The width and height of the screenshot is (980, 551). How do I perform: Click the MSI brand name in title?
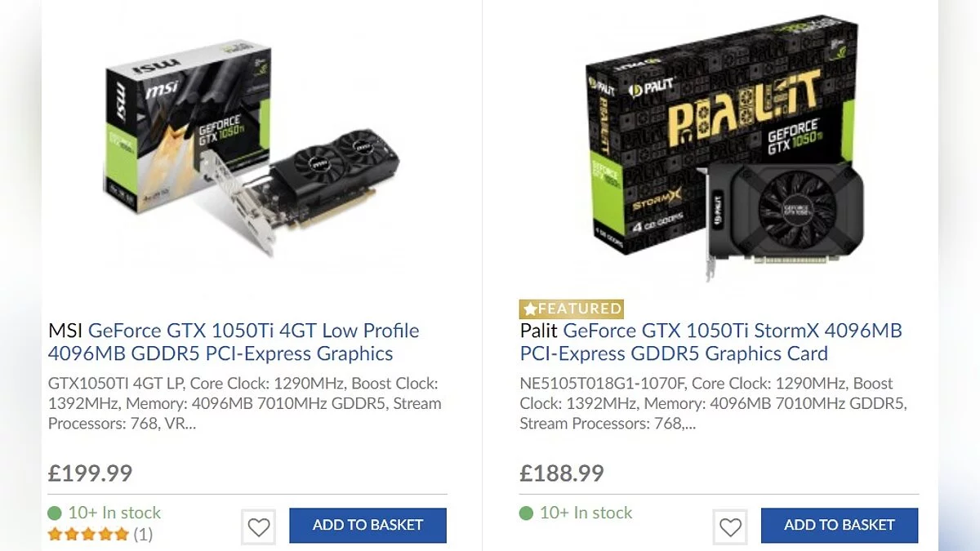pyautogui.click(x=65, y=331)
